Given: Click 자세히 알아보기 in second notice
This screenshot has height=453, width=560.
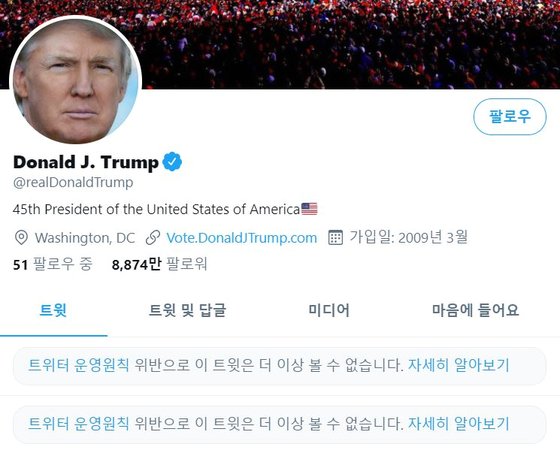Looking at the screenshot, I should coord(458,424).
